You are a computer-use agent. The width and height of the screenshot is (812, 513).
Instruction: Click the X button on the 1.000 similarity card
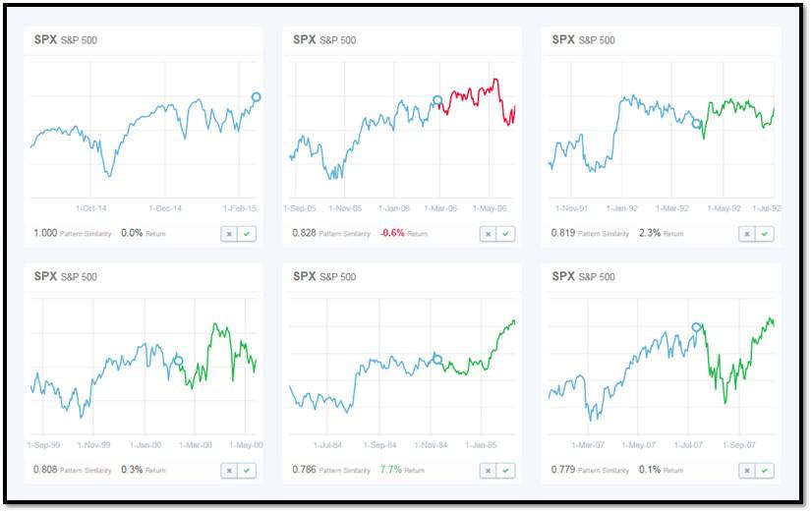[x=230, y=234]
